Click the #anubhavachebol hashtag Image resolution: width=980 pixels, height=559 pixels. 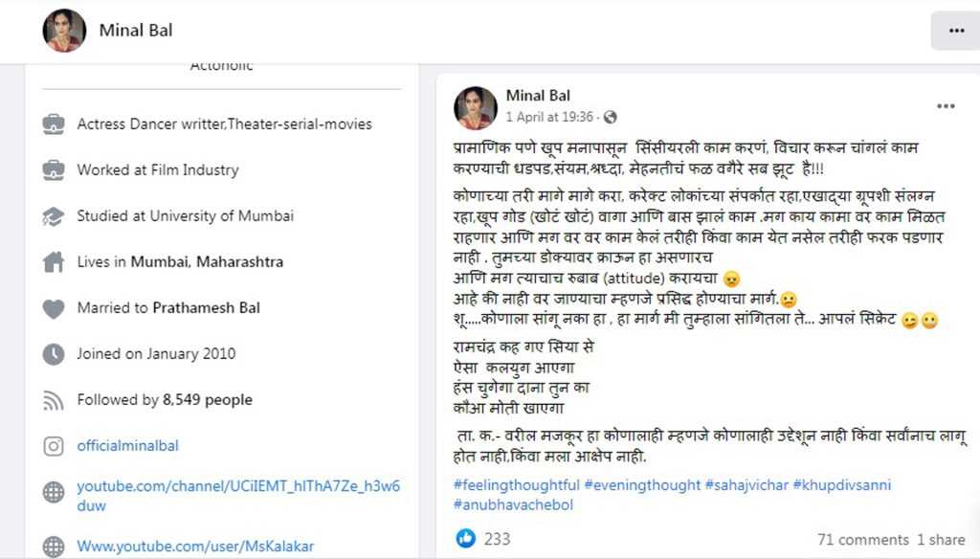[513, 504]
